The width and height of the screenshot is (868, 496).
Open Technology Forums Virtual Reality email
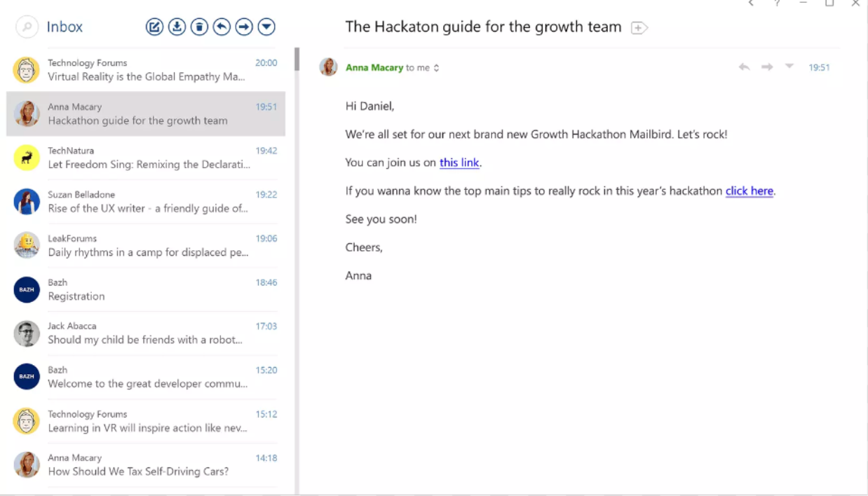(146, 70)
